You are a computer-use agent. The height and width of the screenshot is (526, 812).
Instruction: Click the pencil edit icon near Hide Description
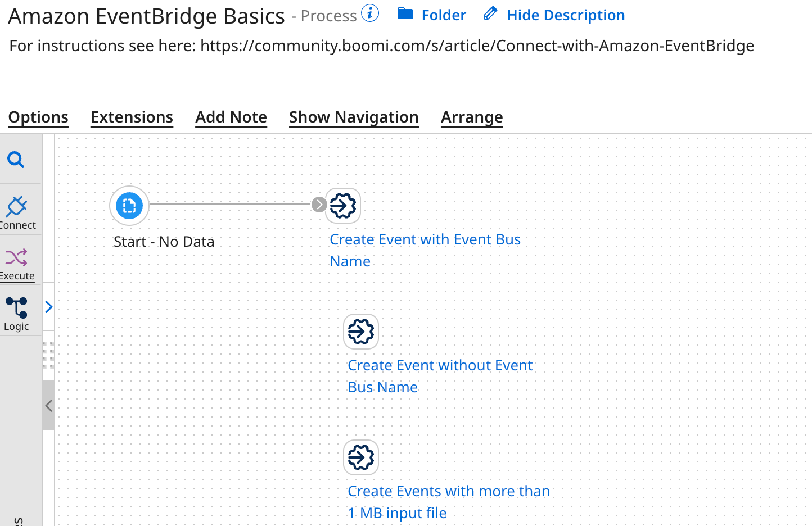coord(489,13)
